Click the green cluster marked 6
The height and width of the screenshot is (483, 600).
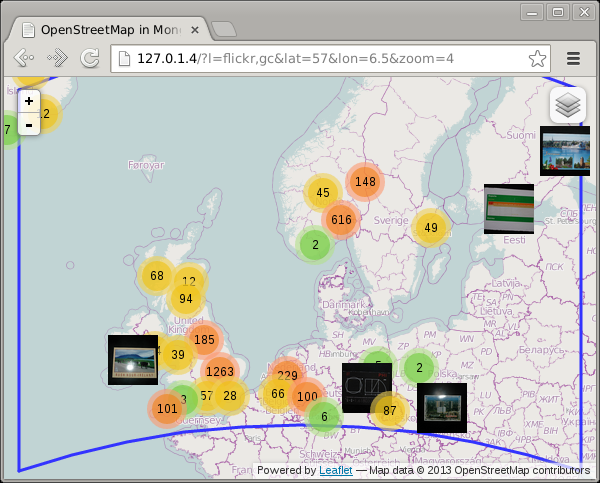pos(324,416)
